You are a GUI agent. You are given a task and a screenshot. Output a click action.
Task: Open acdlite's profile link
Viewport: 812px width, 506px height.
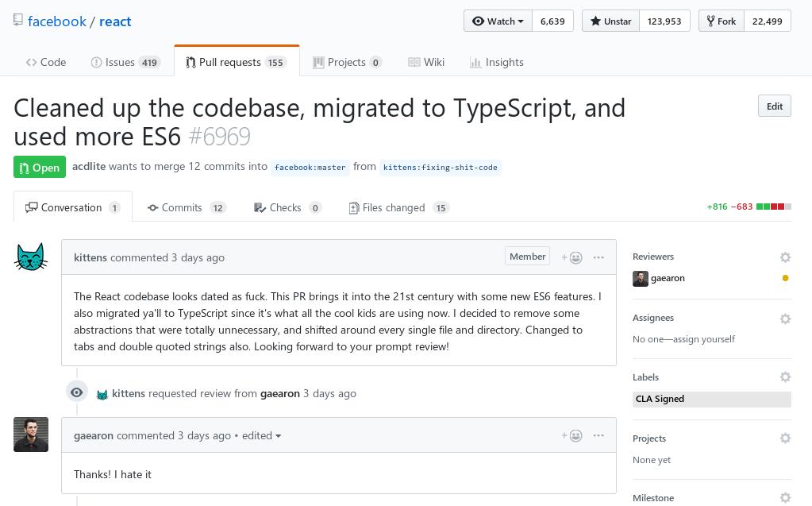pyautogui.click(x=89, y=167)
